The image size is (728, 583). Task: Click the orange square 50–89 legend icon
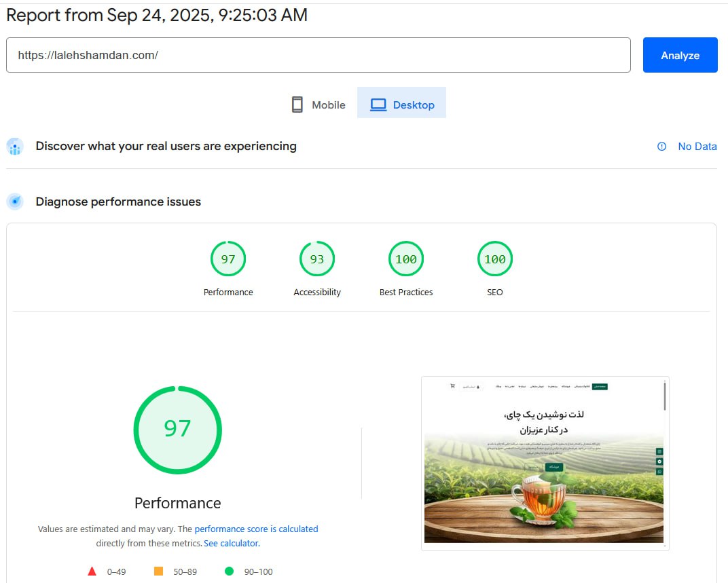tap(159, 571)
